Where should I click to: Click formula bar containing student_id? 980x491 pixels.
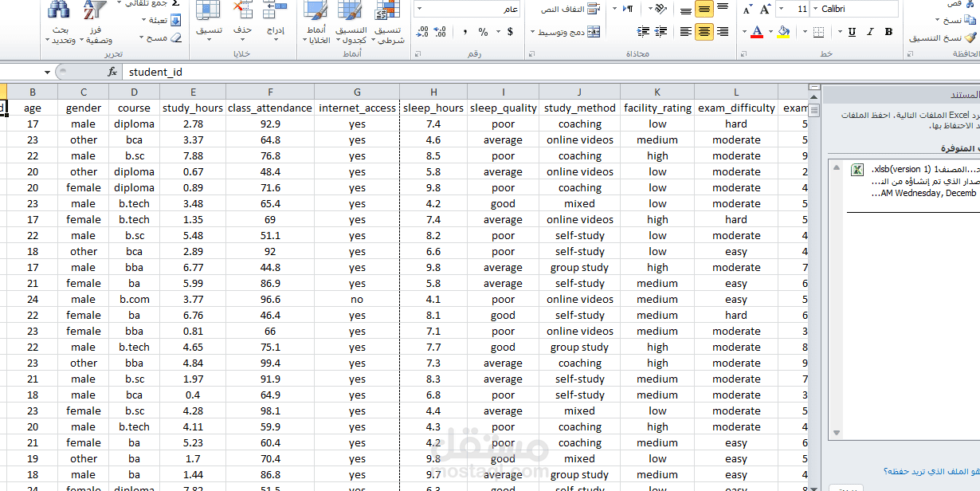click(550, 72)
